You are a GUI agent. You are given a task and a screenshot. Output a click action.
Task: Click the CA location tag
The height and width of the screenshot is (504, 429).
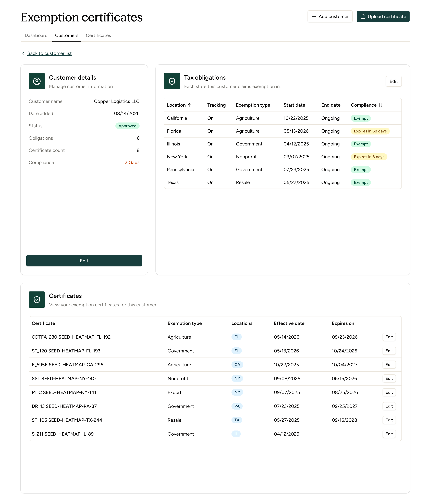[x=237, y=365]
